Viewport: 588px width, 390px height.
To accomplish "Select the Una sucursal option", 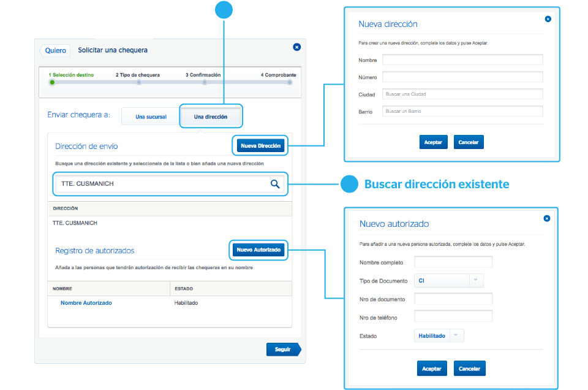I will coord(151,117).
